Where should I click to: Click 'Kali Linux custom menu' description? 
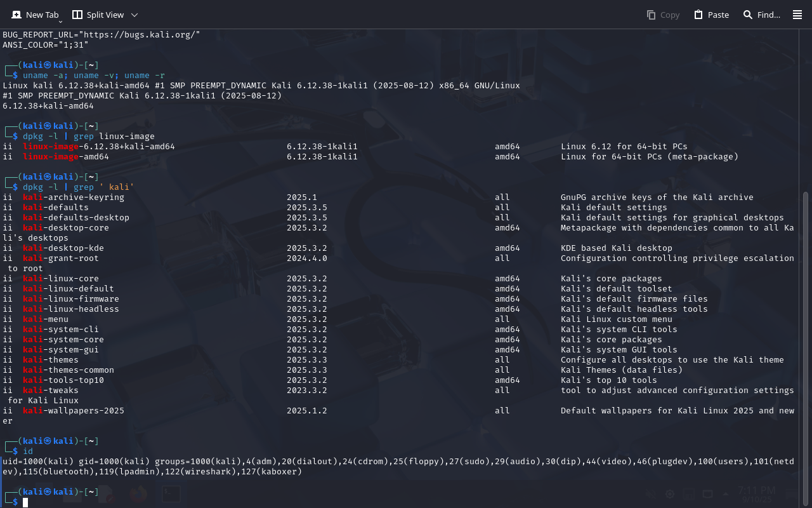(x=617, y=319)
